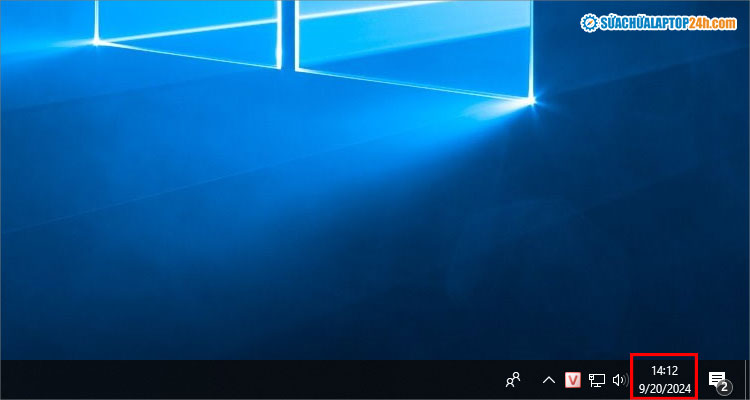Click the red UniKey V tray icon
This screenshot has height=400, width=750.
(x=574, y=380)
